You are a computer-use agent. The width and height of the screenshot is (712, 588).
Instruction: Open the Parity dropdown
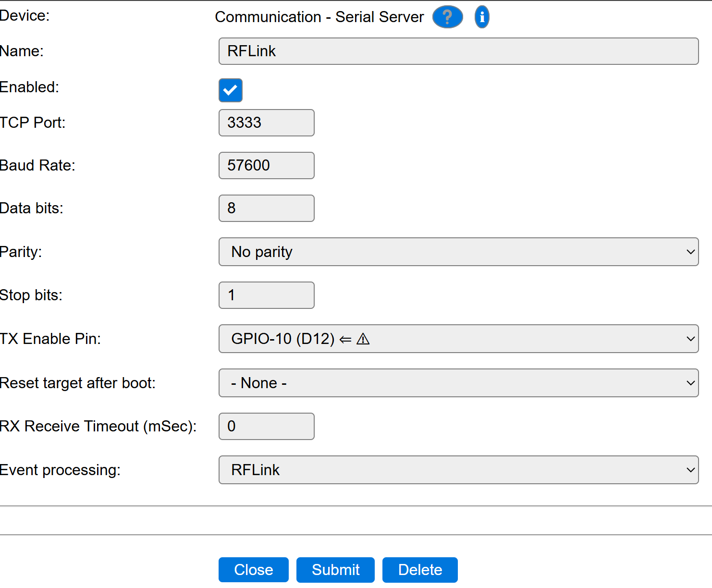(x=458, y=252)
